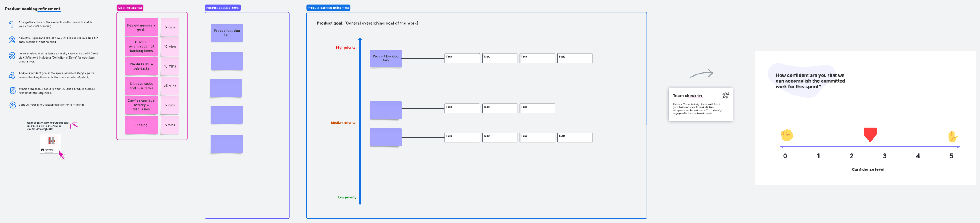Select the blue "Product backlog refinement" frame label
Screen dimensions: 980x223
[328, 8]
